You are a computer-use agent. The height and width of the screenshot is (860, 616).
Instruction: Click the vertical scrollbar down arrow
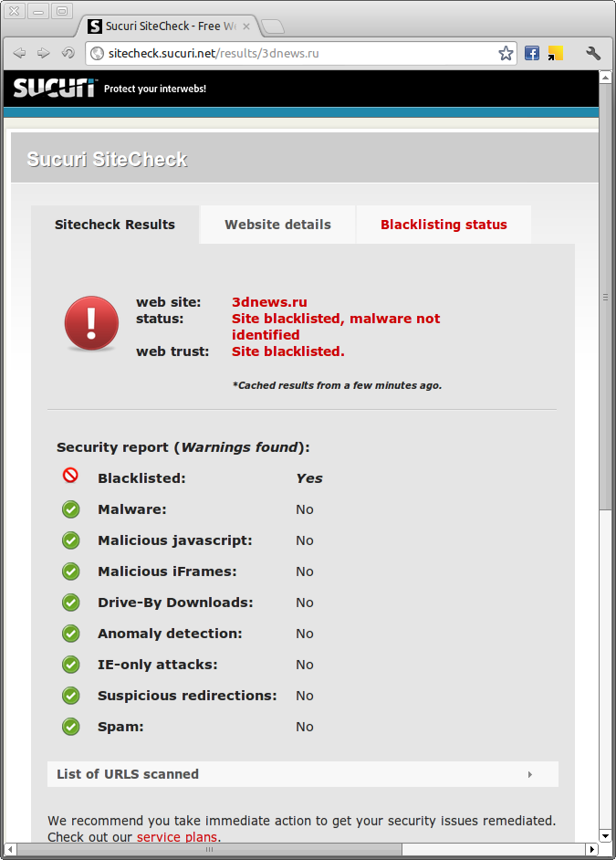[x=605, y=836]
